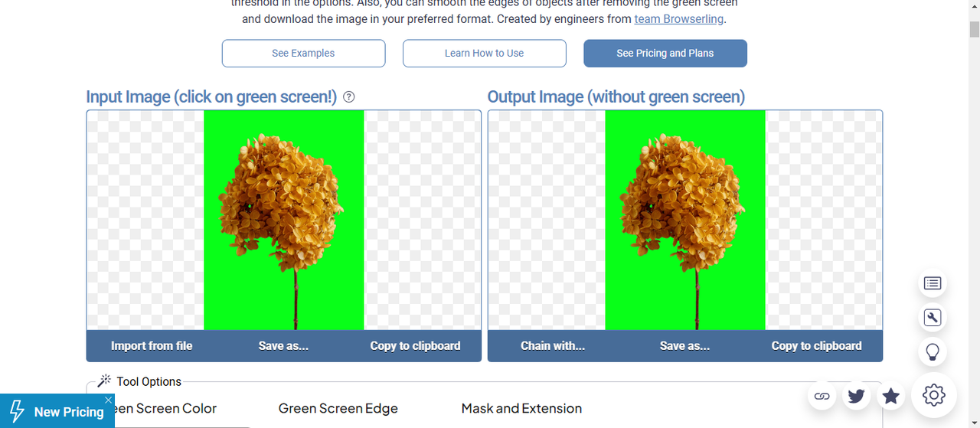Click Import from file
The width and height of the screenshot is (980, 428).
click(152, 346)
